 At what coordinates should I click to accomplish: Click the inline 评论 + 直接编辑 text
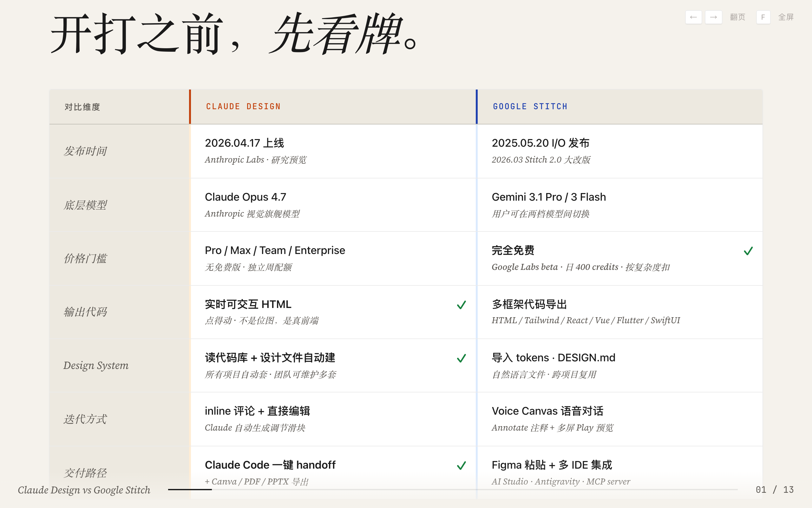258,411
